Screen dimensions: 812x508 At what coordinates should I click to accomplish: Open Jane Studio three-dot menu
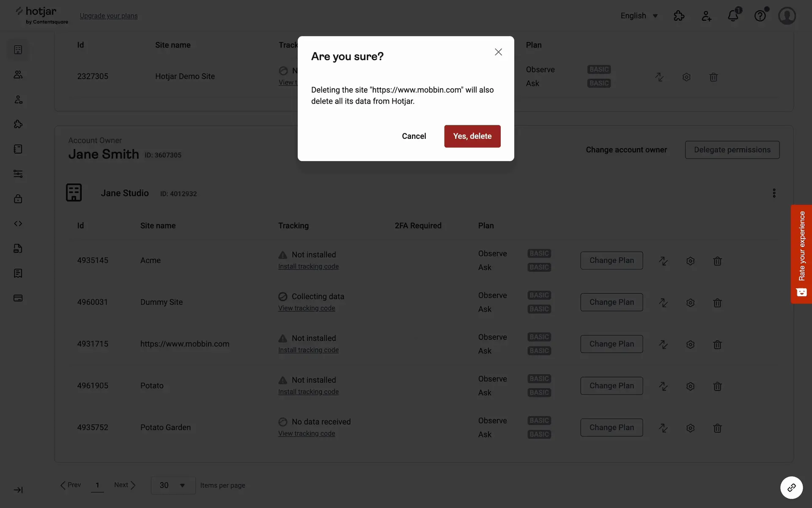click(x=774, y=193)
